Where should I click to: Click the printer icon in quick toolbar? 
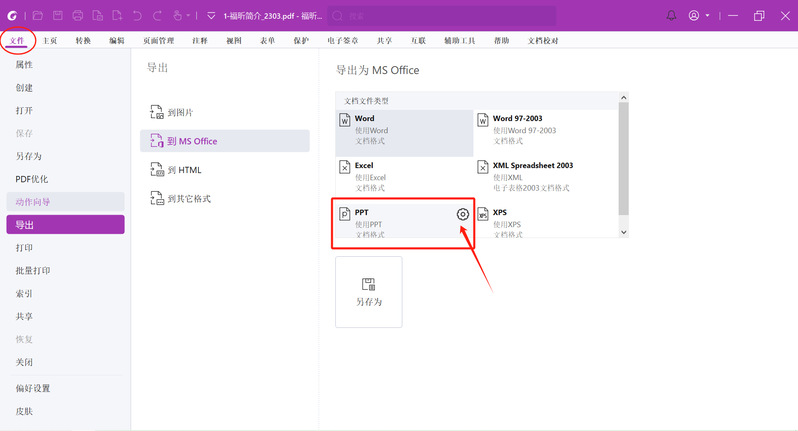click(77, 16)
